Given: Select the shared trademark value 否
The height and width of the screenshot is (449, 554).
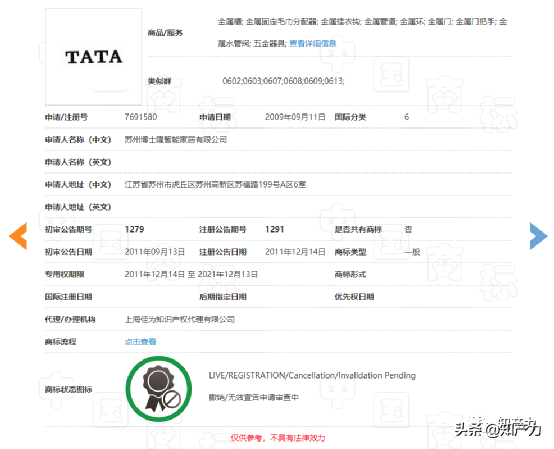Looking at the screenshot, I should coord(408,229).
